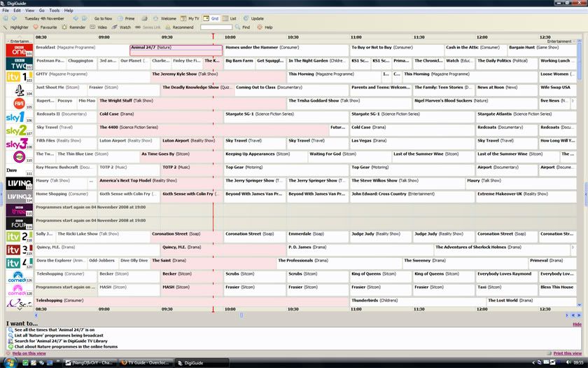
Task: Click the Video toolbar icon
Action: 99,27
